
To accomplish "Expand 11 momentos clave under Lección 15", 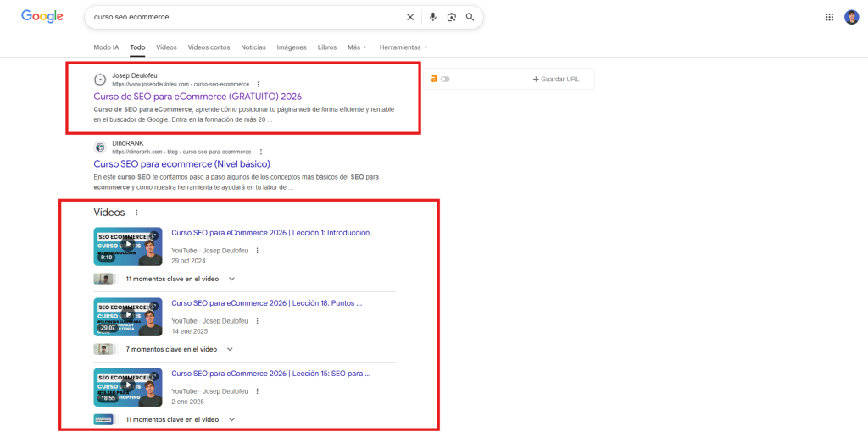I will 232,419.
